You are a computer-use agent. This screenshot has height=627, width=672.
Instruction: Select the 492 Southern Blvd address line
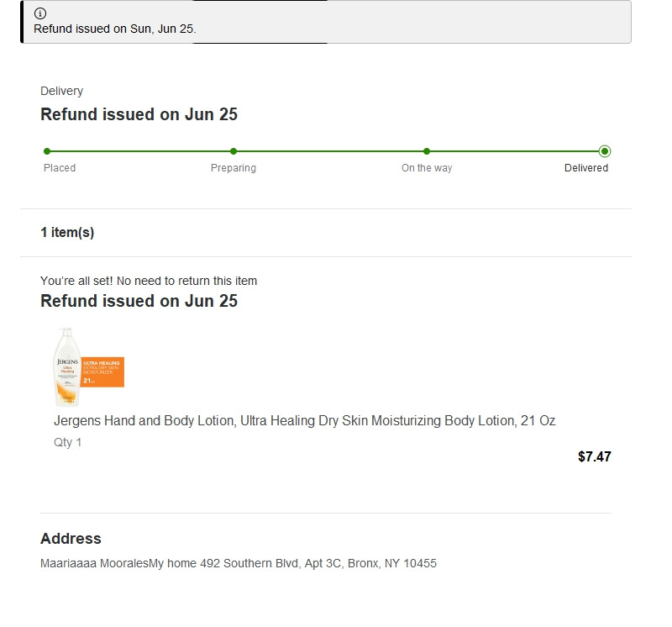239,563
